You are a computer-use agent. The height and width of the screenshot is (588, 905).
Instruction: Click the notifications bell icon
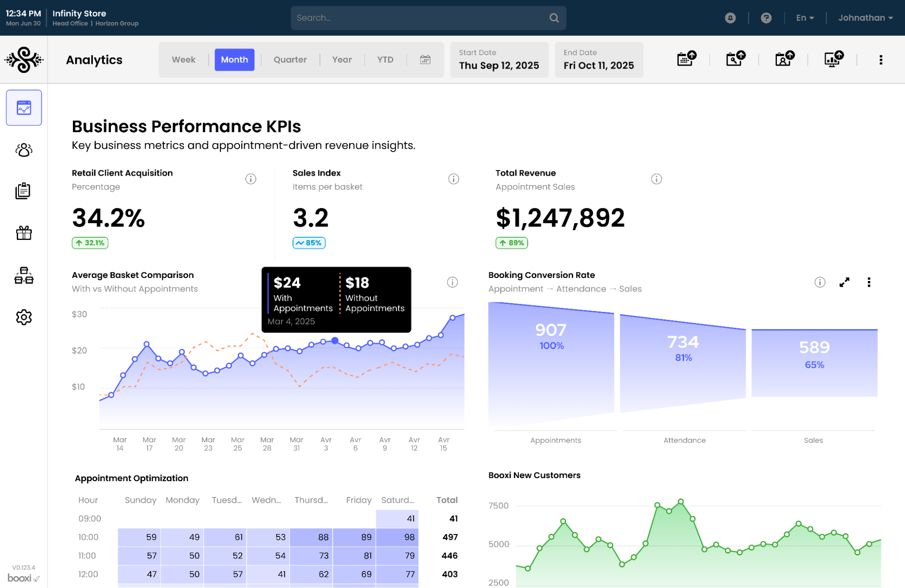click(x=730, y=18)
